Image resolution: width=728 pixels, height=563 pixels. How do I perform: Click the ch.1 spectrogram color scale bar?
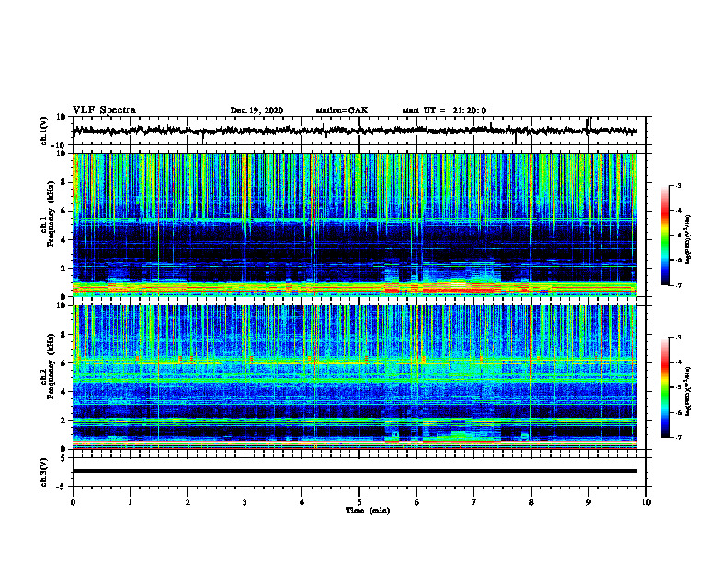pos(665,236)
